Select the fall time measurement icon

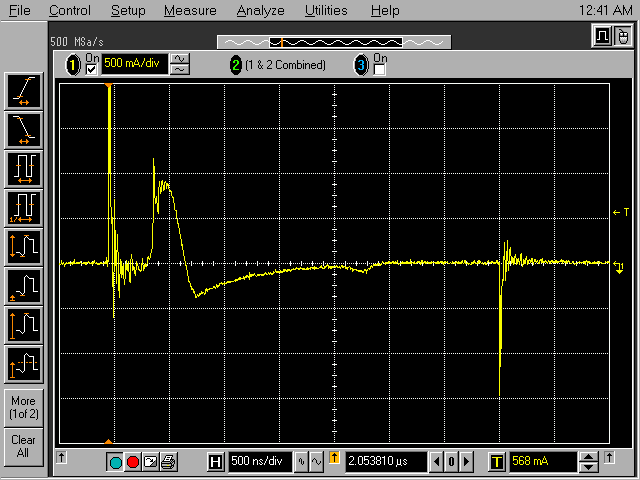click(24, 130)
